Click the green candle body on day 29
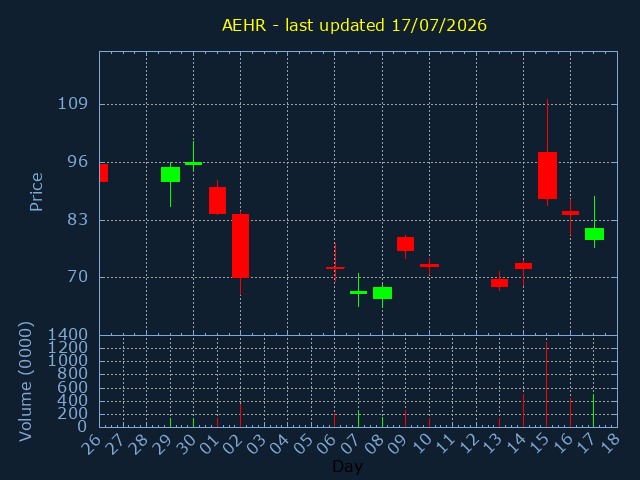This screenshot has width=640, height=480. tap(171, 174)
